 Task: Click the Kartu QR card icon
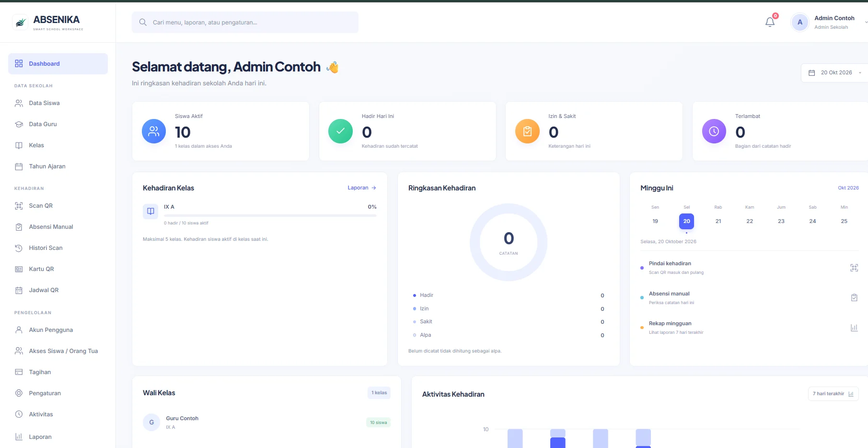pos(19,269)
